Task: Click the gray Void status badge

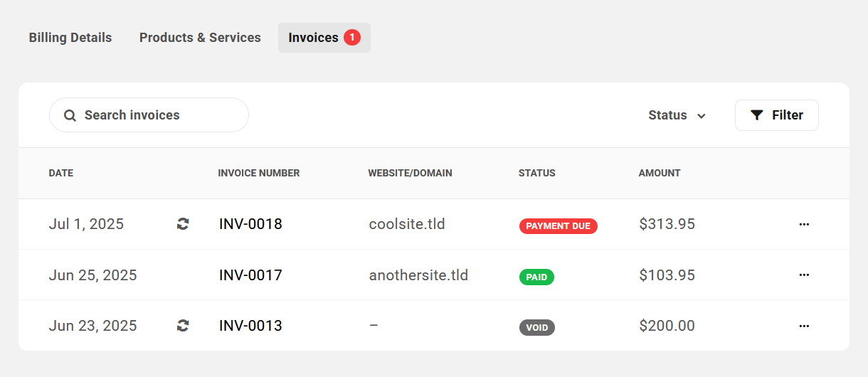Action: pyautogui.click(x=536, y=328)
